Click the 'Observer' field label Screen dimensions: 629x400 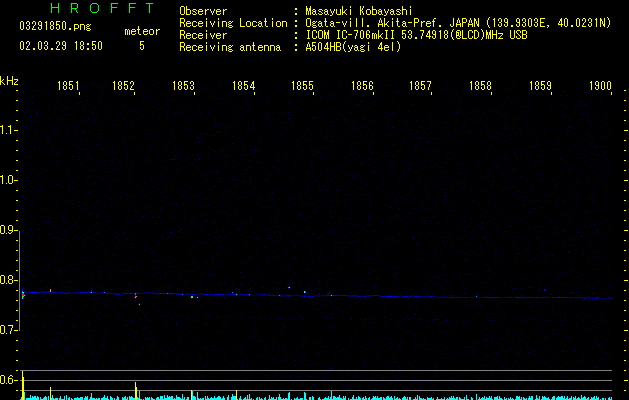click(x=203, y=11)
